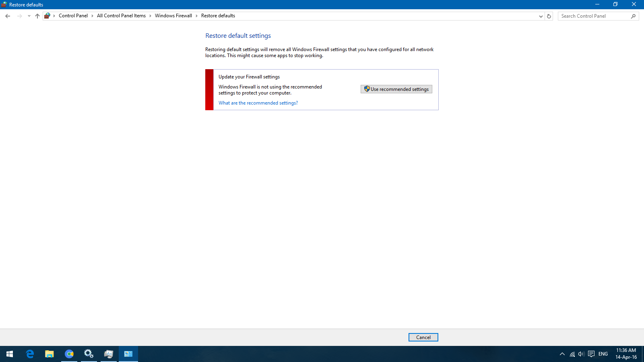Switch to the monitor app in taskbar
Image resolution: width=644 pixels, height=362 pixels.
109,354
